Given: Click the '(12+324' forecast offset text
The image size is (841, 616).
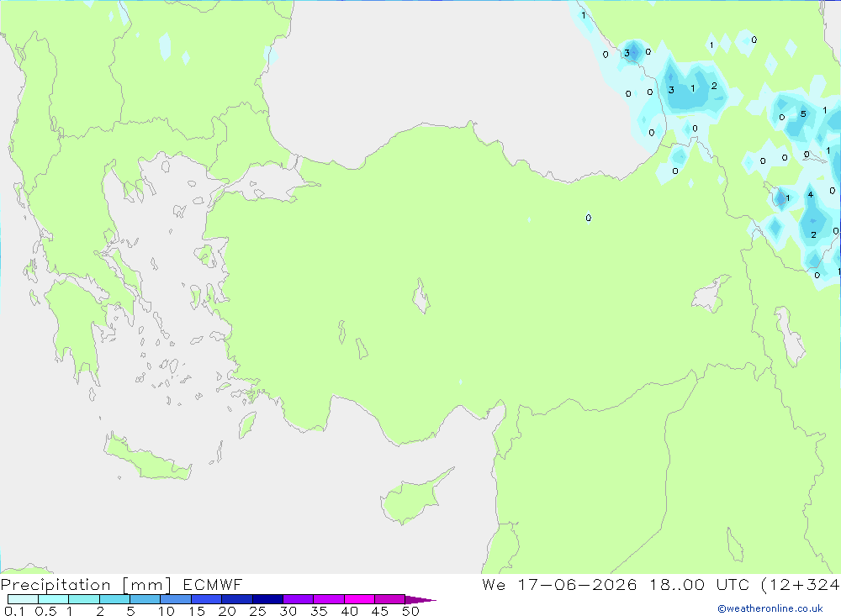Looking at the screenshot, I should tap(801, 585).
